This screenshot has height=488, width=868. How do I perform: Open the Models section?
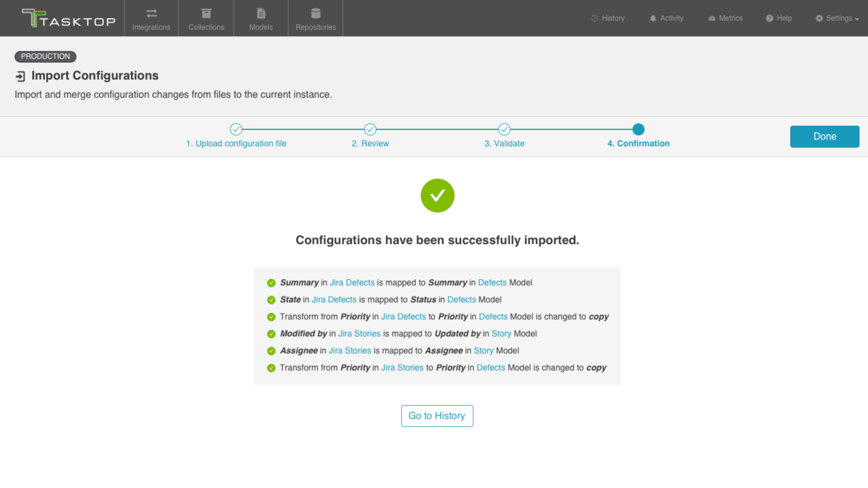(261, 19)
